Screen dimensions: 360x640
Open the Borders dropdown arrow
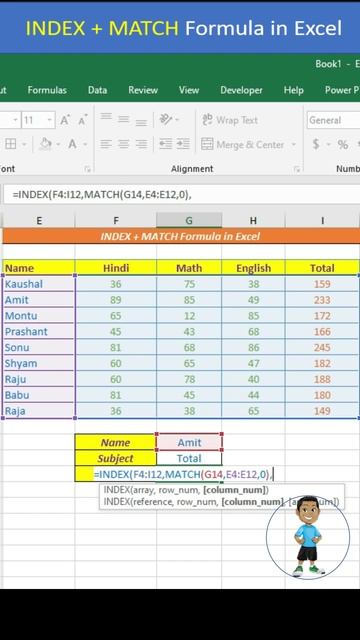pyautogui.click(x=24, y=144)
